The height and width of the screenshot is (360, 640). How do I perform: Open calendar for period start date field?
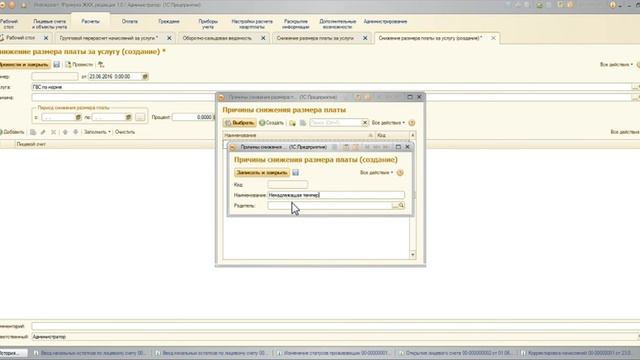(78, 117)
